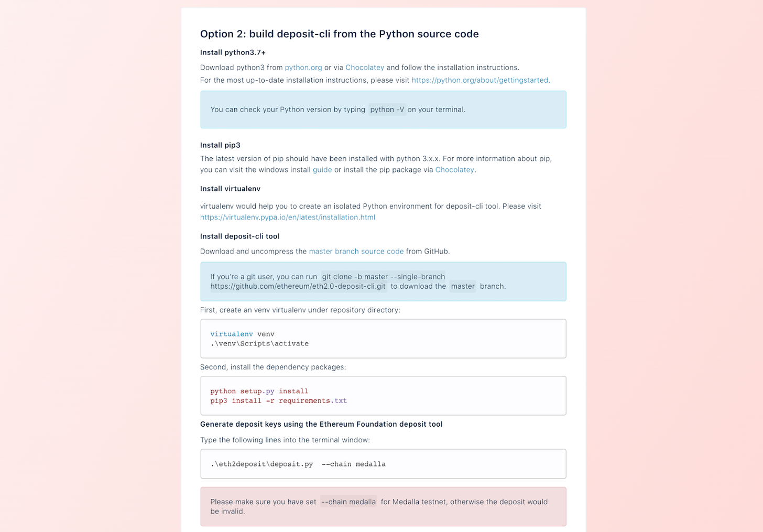This screenshot has width=763, height=532.
Task: Click the python -V inline code
Action: [x=387, y=110]
